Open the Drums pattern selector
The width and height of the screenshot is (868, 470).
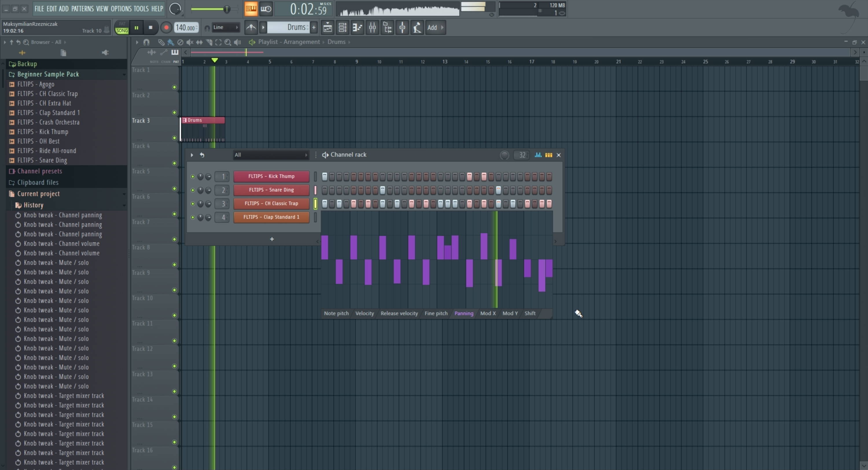pos(288,27)
